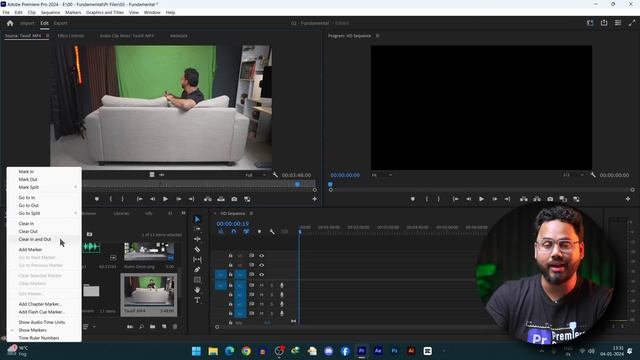Open HD Sequence timeline panel menu
This screenshot has width=640, height=360.
click(251, 213)
